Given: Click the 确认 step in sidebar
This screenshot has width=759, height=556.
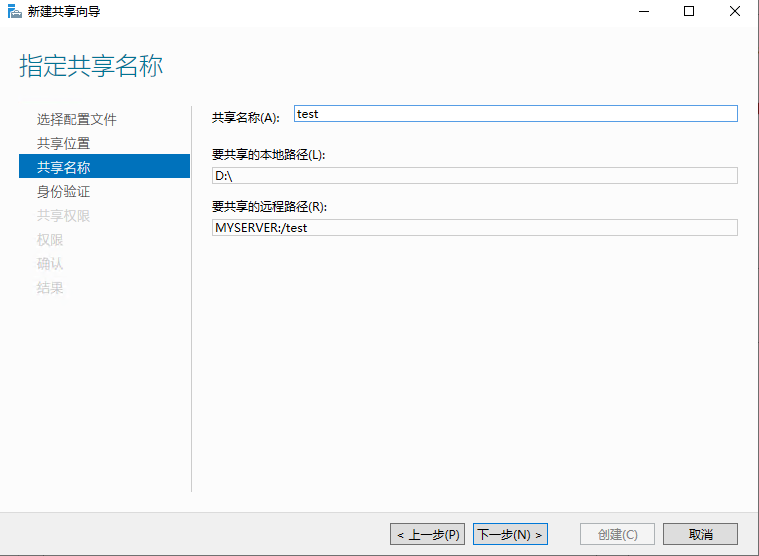Looking at the screenshot, I should 50,263.
